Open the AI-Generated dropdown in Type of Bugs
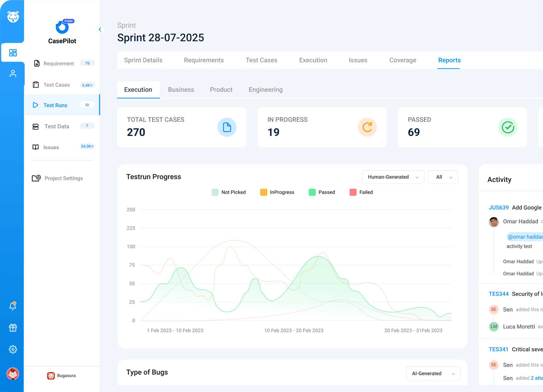The image size is (543, 392). tap(433, 373)
